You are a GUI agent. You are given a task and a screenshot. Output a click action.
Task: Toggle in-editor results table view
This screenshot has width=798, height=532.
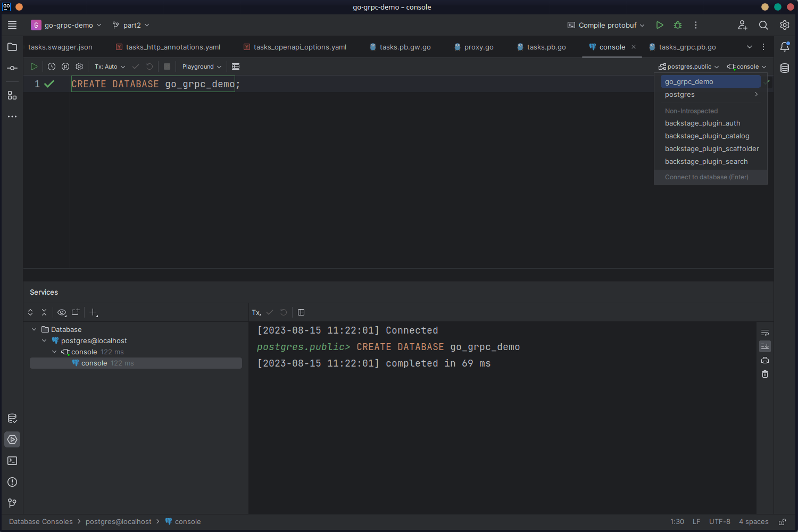tap(236, 66)
